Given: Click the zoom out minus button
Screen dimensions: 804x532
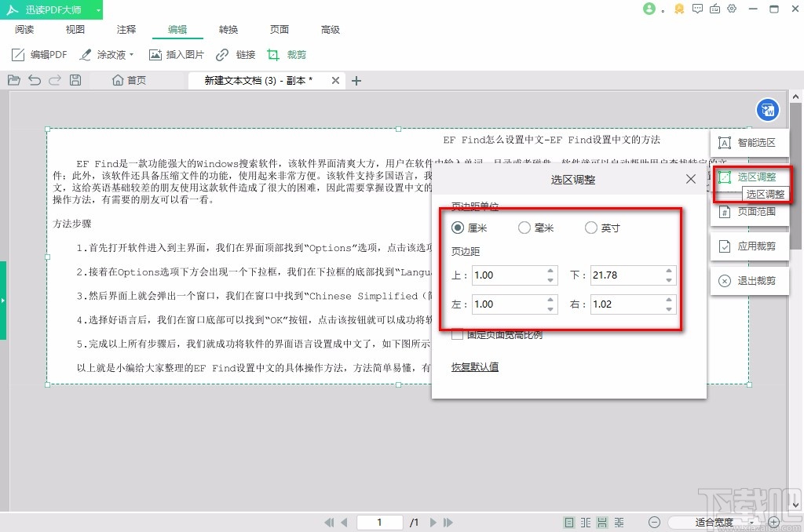Looking at the screenshot, I should click(x=654, y=523).
